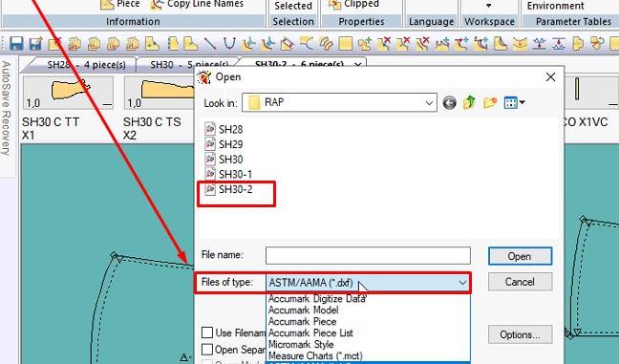Select the SH30 C TT X1 piece thumbnail
This screenshot has width=619, height=364.
pos(68,93)
